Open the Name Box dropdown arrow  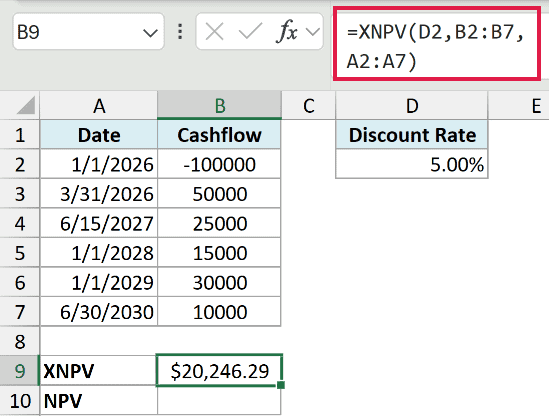pos(151,33)
